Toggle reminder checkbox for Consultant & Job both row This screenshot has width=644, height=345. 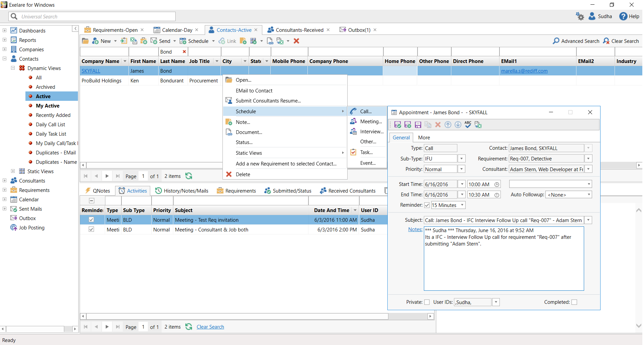(91, 229)
